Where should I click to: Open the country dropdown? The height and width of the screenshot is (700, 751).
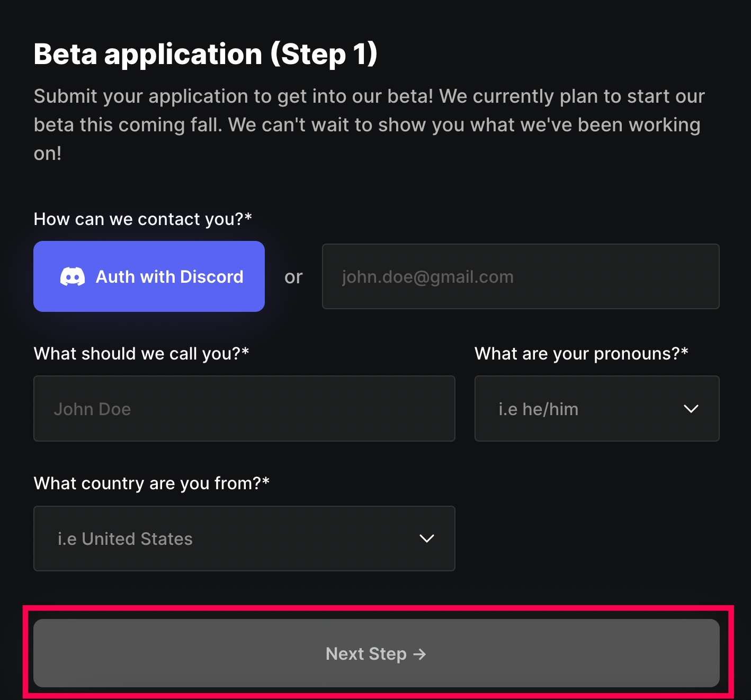point(244,539)
